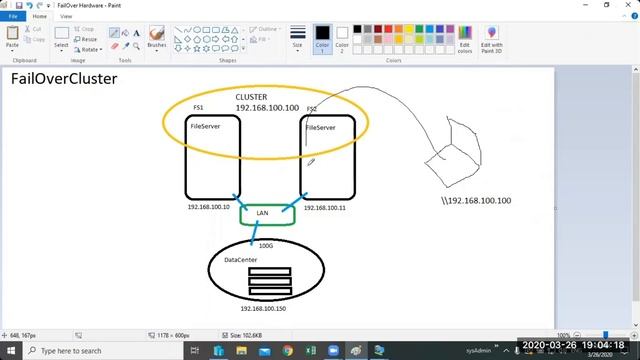Open Edit with Paint 3D
The width and height of the screenshot is (640, 360).
tap(491, 39)
